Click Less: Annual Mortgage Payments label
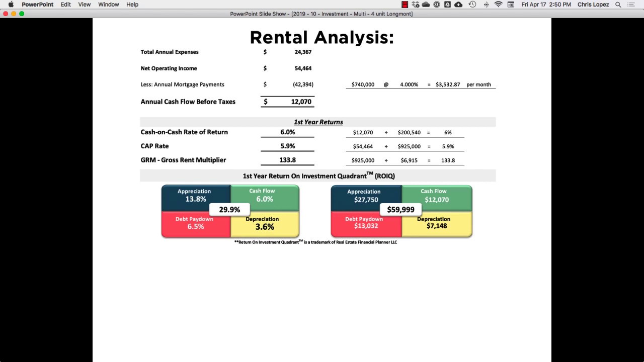The width and height of the screenshot is (644, 362). pos(183,84)
